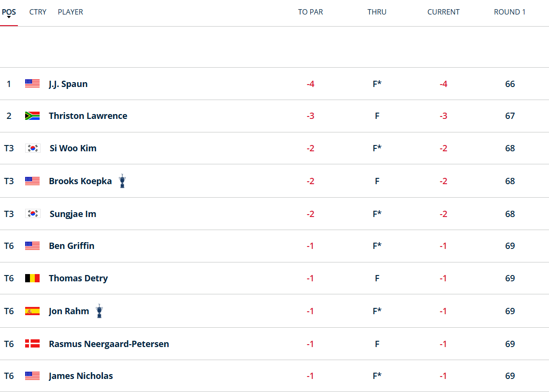Viewport: 549px width, 392px height.
Task: Select the Ben Griffin player name
Action: [x=72, y=246]
